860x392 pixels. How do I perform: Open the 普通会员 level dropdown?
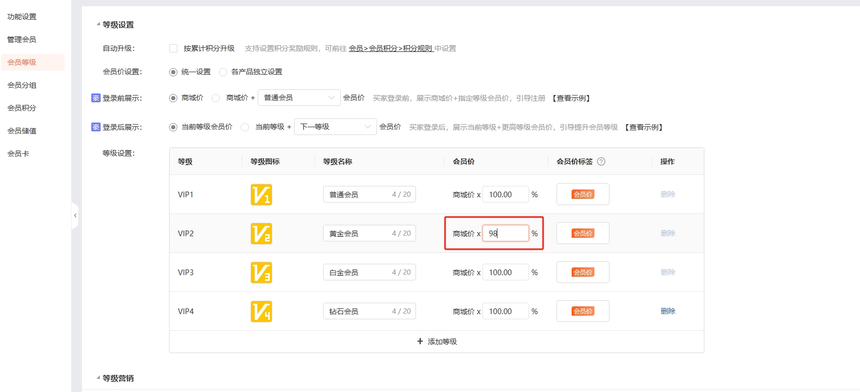pos(299,98)
